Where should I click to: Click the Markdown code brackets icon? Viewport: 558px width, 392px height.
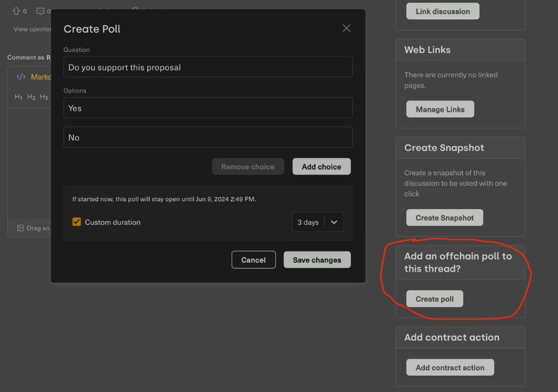tap(21, 77)
